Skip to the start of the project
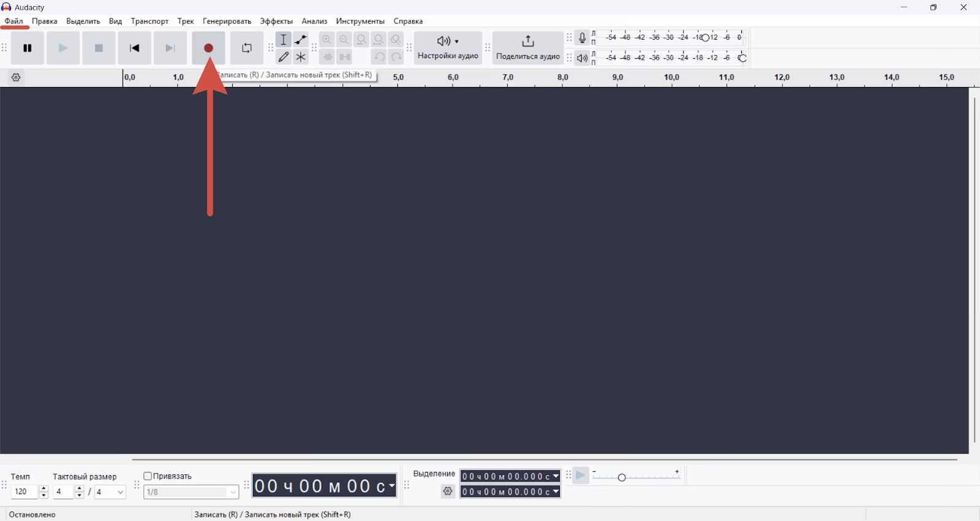 coord(135,48)
